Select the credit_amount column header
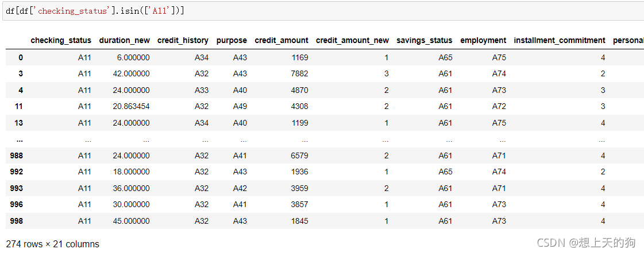This screenshot has height=253, width=644. coord(281,41)
